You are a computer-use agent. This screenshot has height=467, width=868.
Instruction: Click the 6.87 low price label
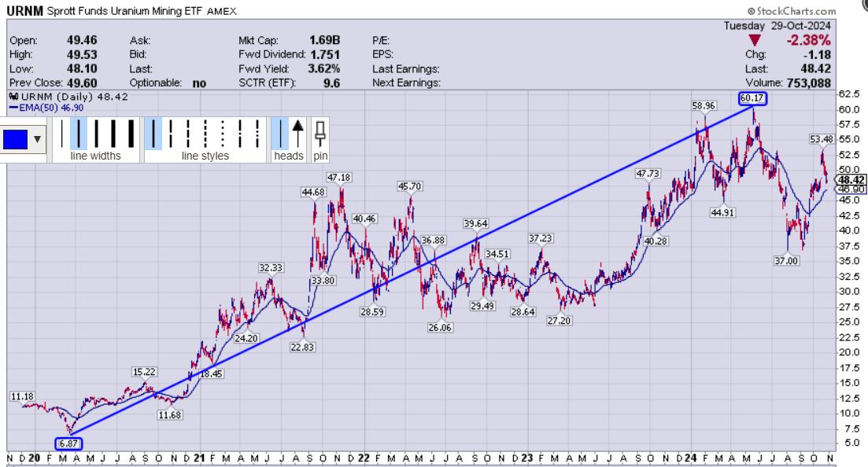click(x=68, y=443)
